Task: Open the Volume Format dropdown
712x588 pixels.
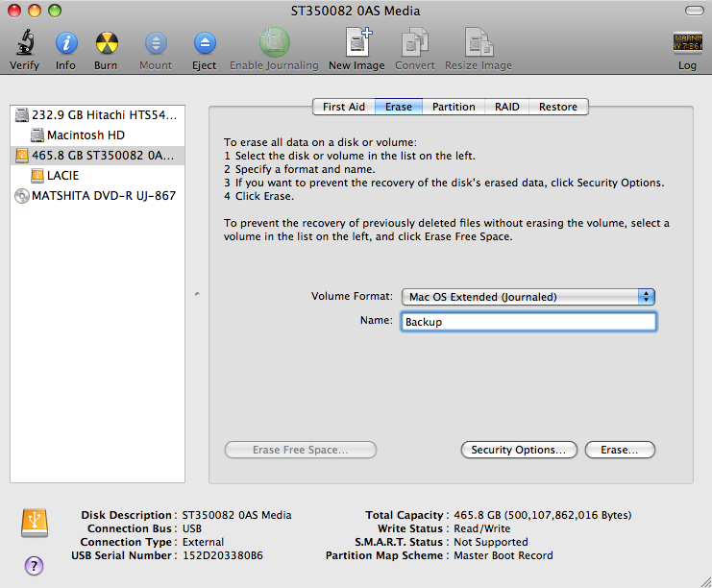Action: 528,297
